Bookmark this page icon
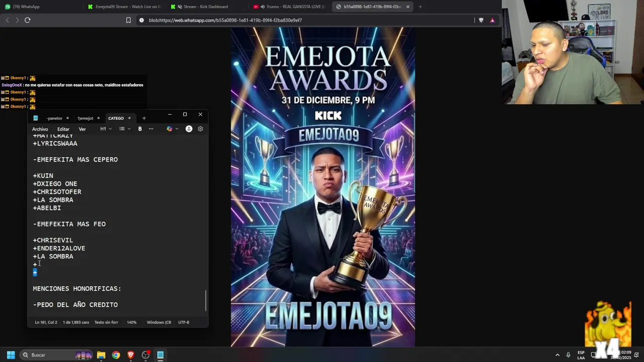 point(128,20)
